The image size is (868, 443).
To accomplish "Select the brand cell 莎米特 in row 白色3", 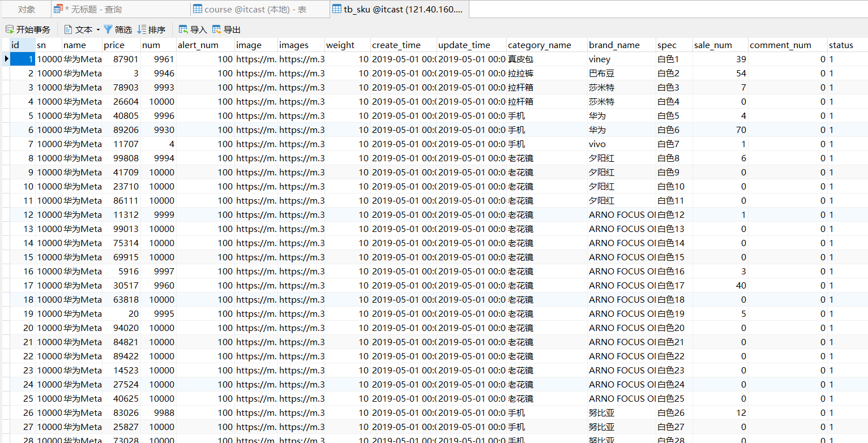I will pyautogui.click(x=622, y=87).
